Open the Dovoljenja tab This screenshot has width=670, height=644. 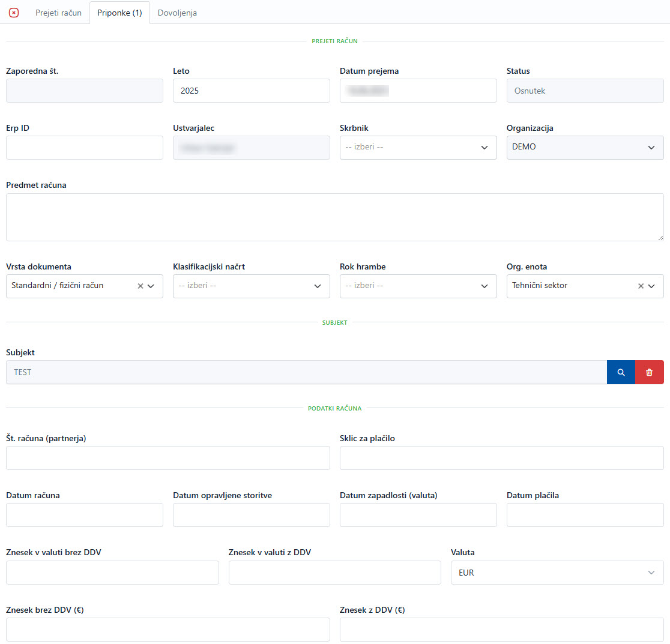point(177,13)
